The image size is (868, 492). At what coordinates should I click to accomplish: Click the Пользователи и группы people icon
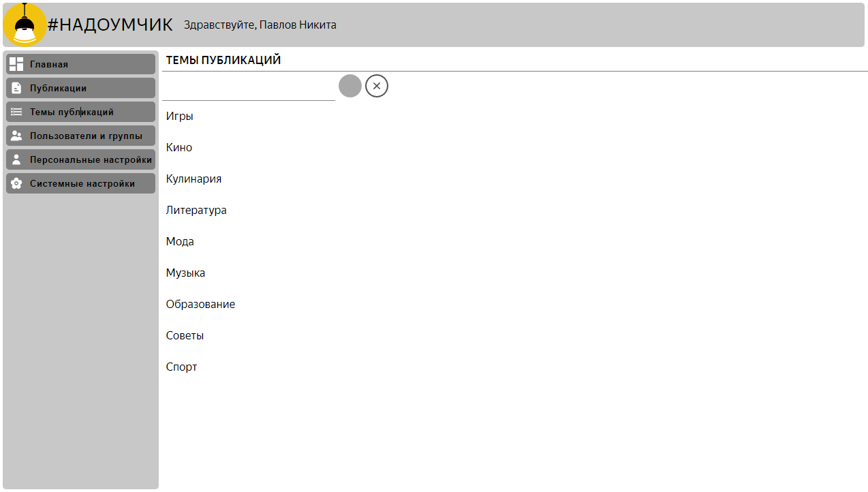16,136
